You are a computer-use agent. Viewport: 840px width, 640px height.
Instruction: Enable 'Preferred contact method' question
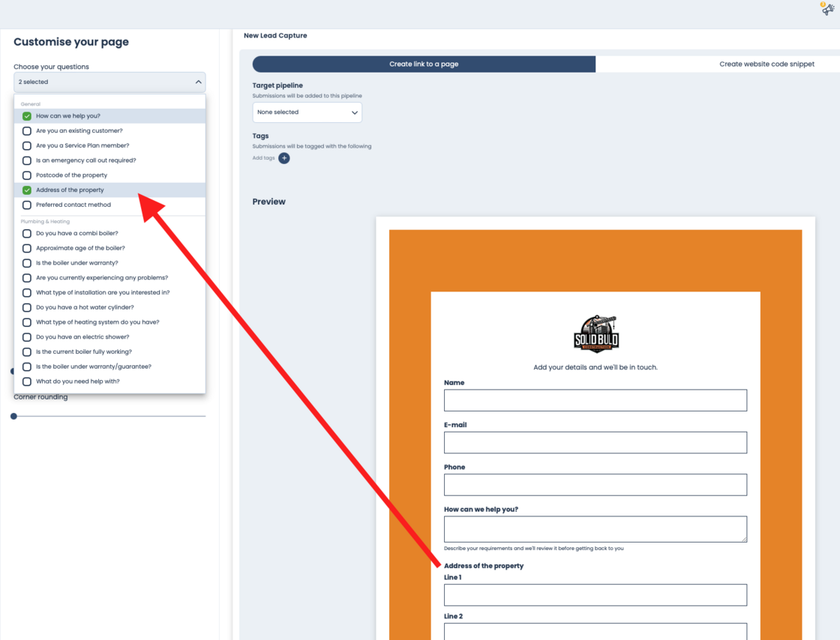[27, 205]
